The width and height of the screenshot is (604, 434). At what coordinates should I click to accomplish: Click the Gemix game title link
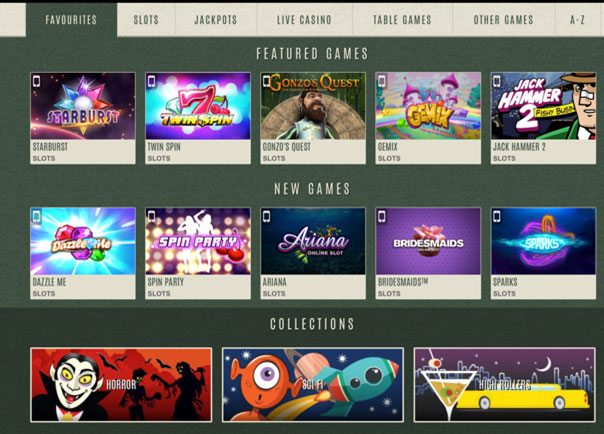pos(388,147)
